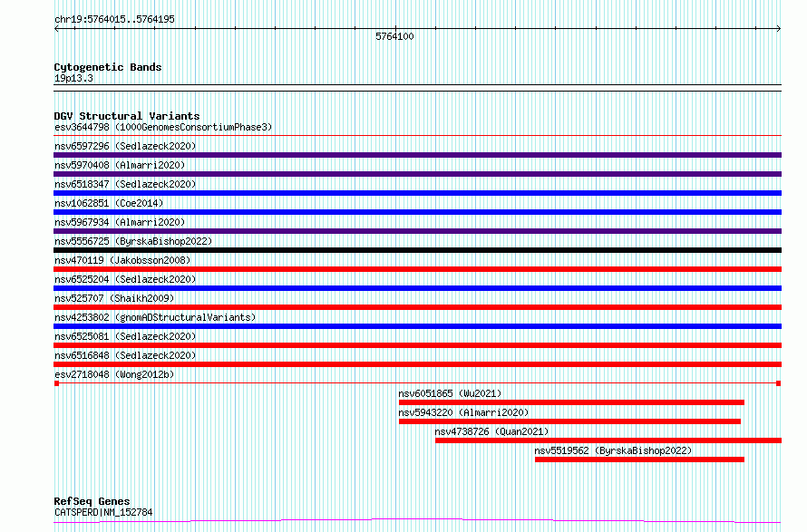
Task: Open the nsv6597296 (Sedlazeck2020) variant label
Action: point(125,146)
